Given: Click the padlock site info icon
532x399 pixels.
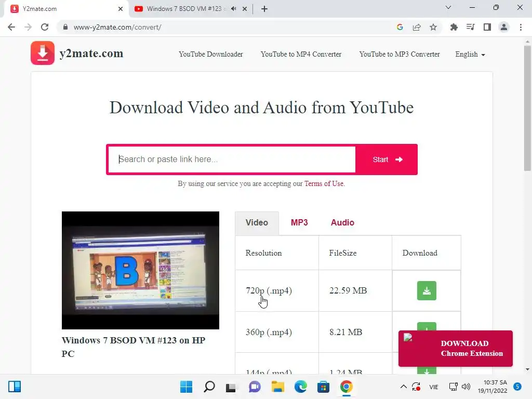Looking at the screenshot, I should (x=65, y=27).
